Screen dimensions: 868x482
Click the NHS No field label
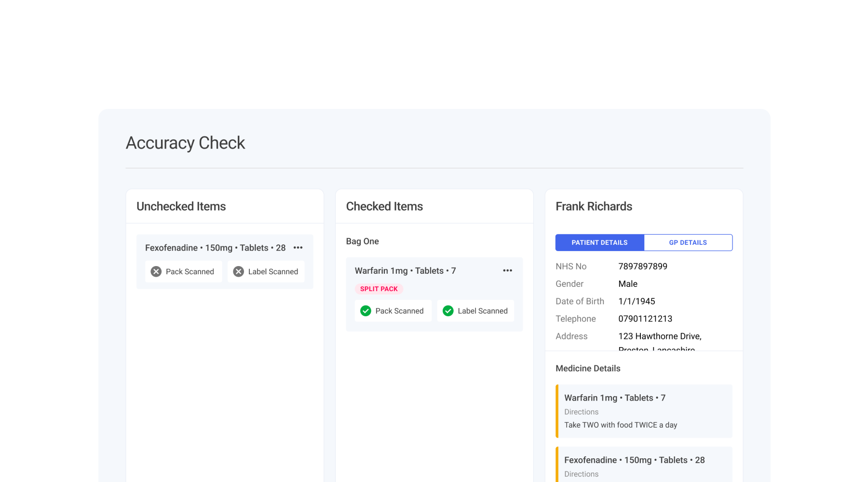point(571,267)
